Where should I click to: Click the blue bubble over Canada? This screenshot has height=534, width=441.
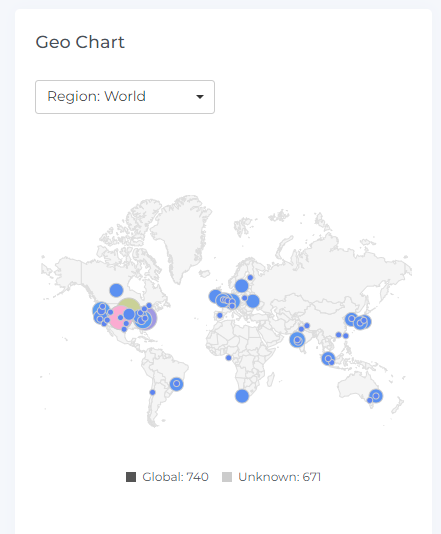coord(116,290)
